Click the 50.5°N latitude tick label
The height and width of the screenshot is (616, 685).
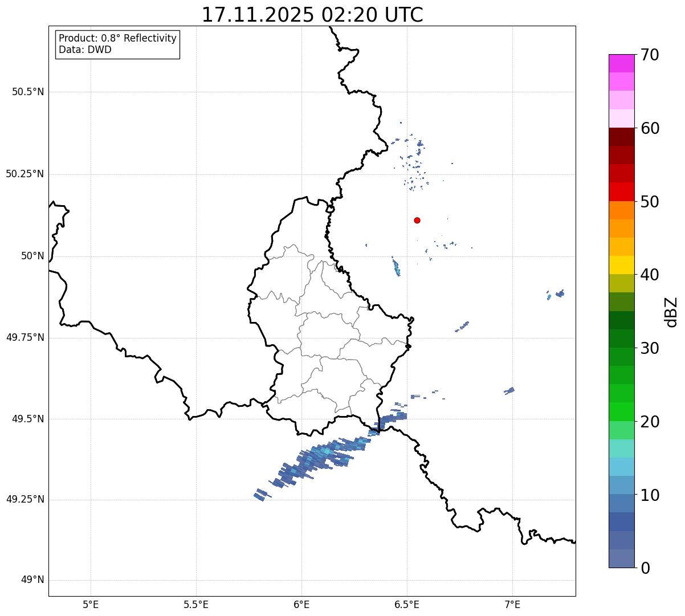pyautogui.click(x=28, y=92)
